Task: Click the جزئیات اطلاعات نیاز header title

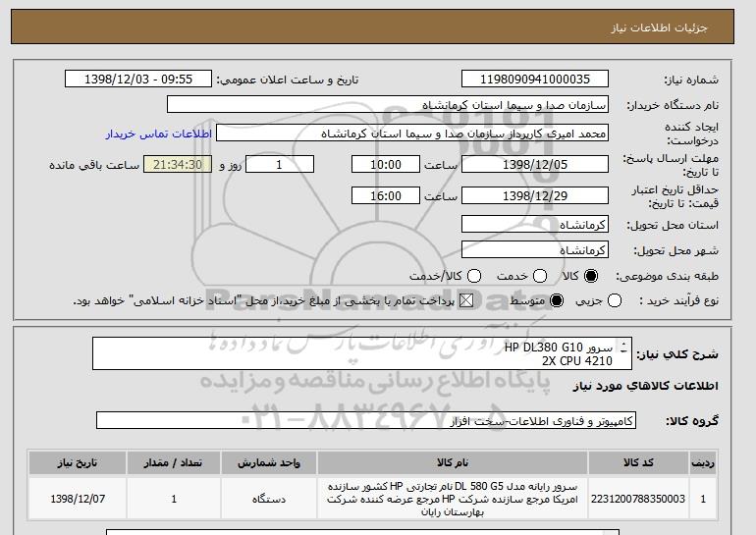Action: coord(659,27)
